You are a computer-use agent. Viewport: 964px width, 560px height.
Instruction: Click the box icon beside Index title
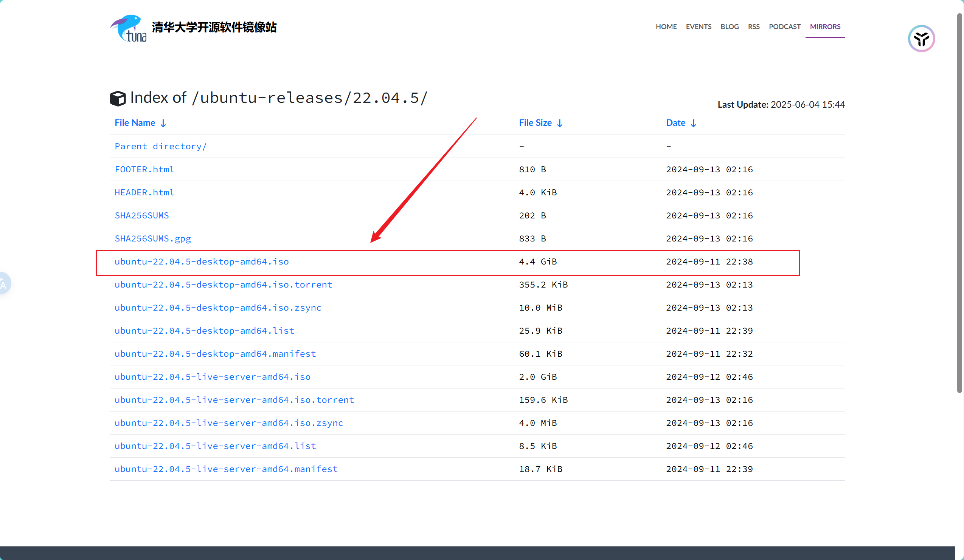[x=118, y=98]
